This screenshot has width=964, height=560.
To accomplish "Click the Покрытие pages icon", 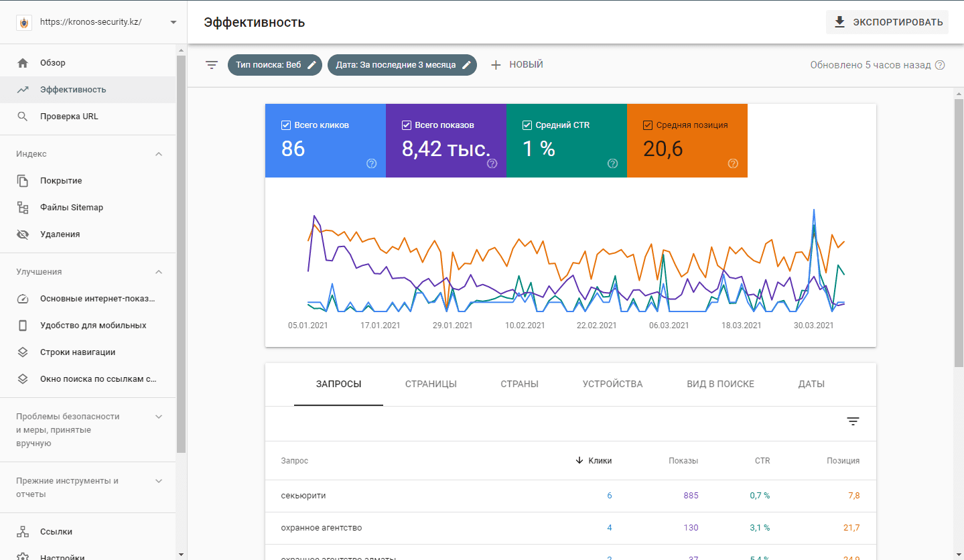I will pyautogui.click(x=23, y=181).
